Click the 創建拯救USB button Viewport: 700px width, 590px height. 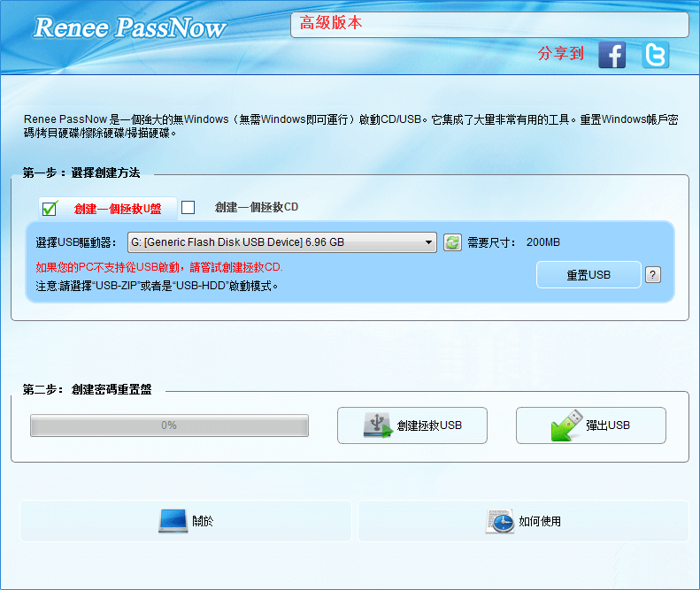412,425
